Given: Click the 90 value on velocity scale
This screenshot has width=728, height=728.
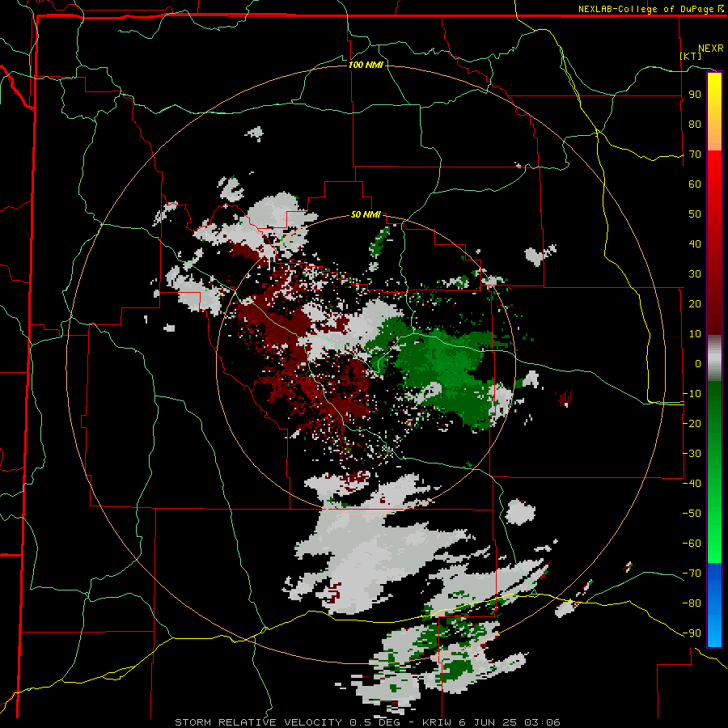Looking at the screenshot, I should [695, 95].
